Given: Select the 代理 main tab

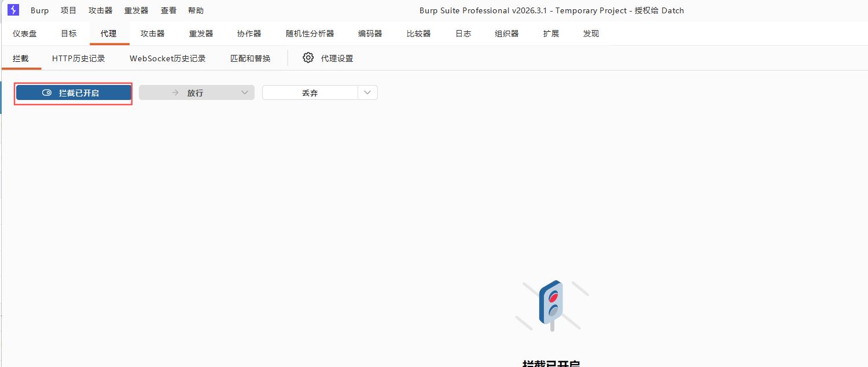Looking at the screenshot, I should (109, 34).
